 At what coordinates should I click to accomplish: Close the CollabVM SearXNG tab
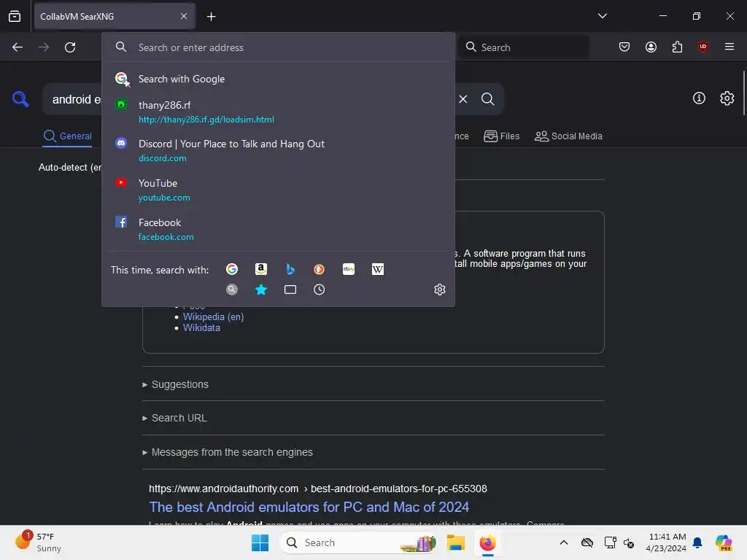coord(184,16)
